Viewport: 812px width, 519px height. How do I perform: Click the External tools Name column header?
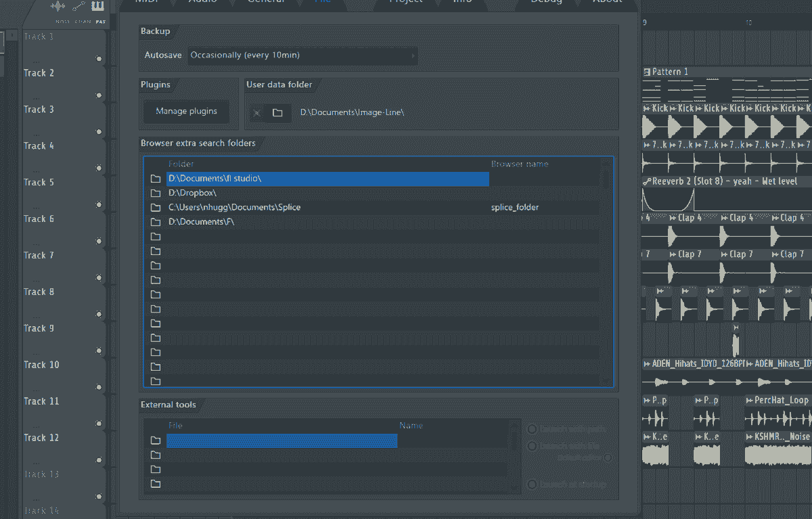tap(411, 426)
